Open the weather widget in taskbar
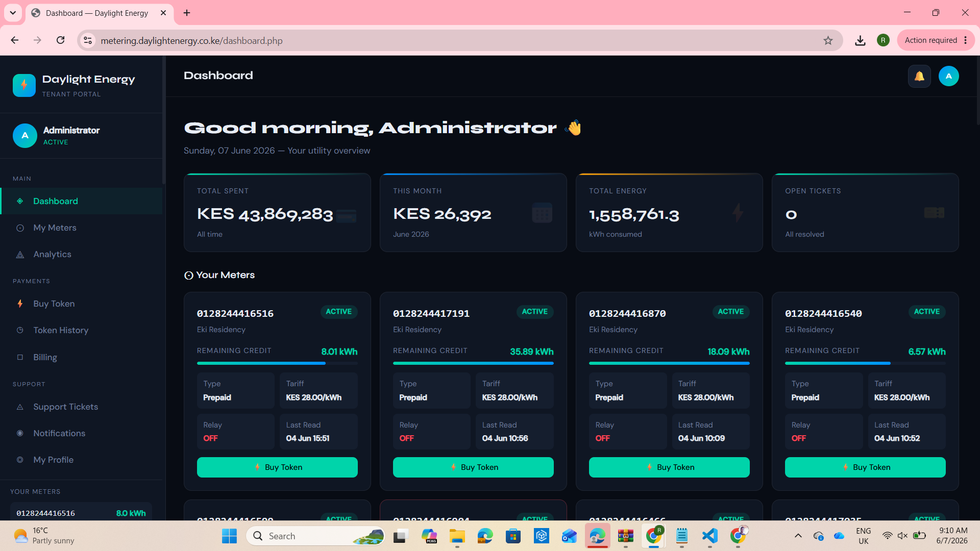This screenshot has height=551, width=980. coord(44,536)
